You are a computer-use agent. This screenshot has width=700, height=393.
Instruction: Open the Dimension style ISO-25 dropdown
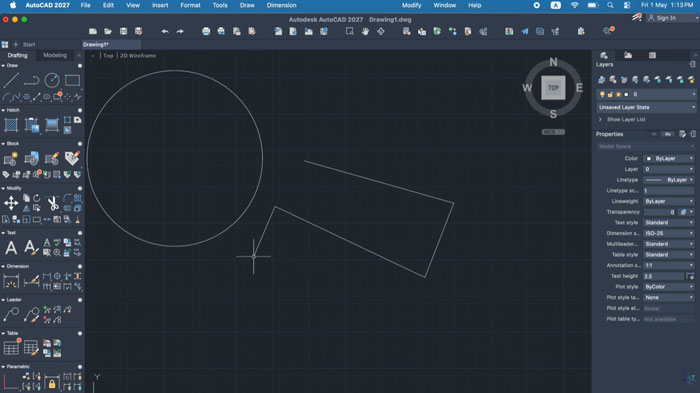point(669,233)
